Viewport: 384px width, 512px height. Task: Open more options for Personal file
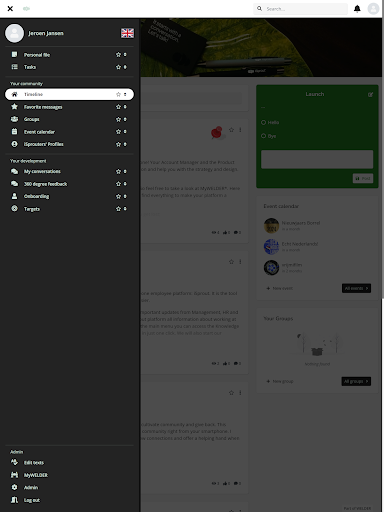click(x=125, y=54)
